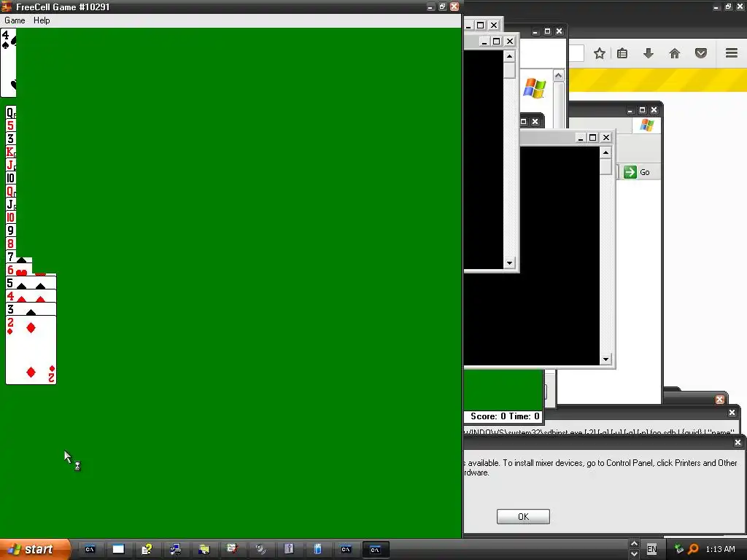Click the blank white window taskbar button
Image resolution: width=747 pixels, height=560 pixels.
pos(118,550)
